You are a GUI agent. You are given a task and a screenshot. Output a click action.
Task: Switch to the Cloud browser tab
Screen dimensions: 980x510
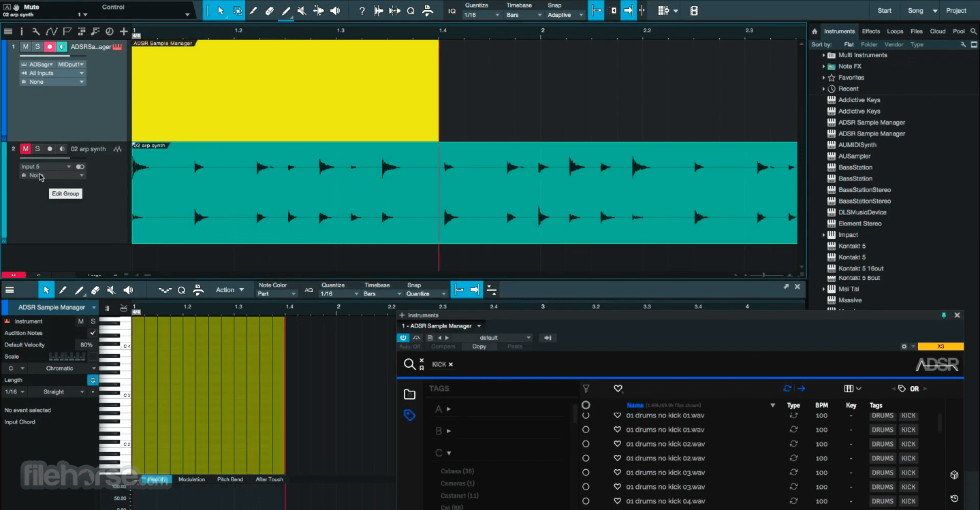click(x=938, y=31)
